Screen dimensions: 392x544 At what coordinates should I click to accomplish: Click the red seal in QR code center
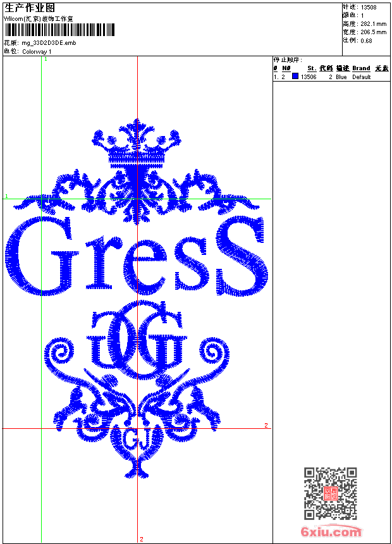(x=330, y=493)
